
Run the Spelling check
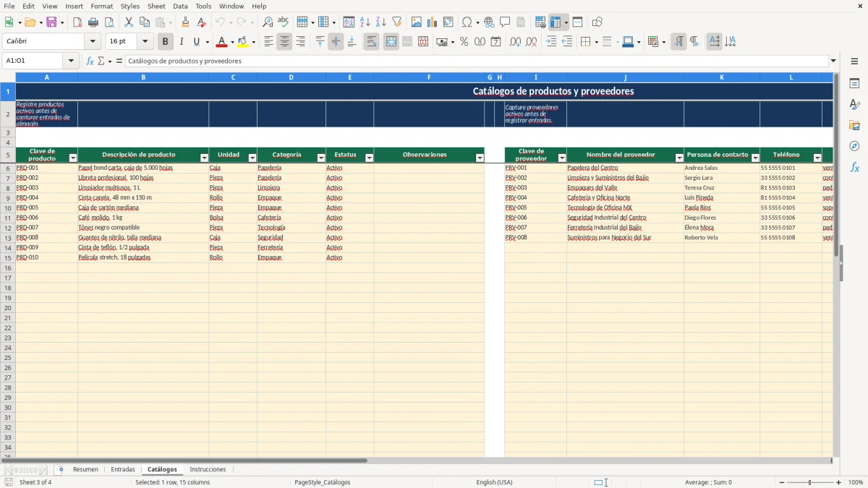pos(284,22)
